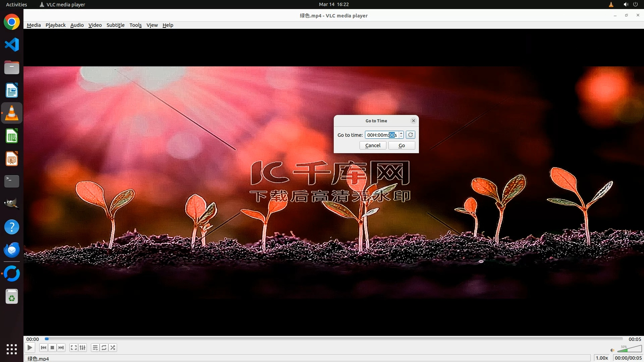This screenshot has height=362, width=644.
Task: Toggle random shuffle playback
Action: click(113, 348)
